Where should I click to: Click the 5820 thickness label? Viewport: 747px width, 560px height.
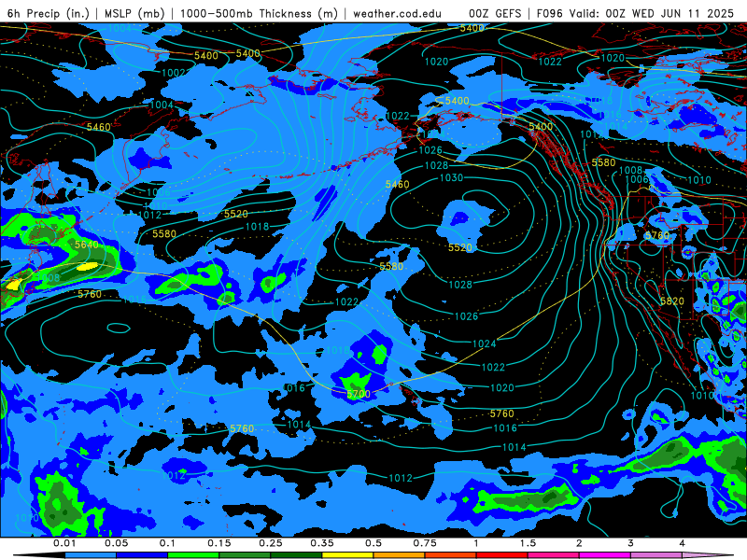672,301
